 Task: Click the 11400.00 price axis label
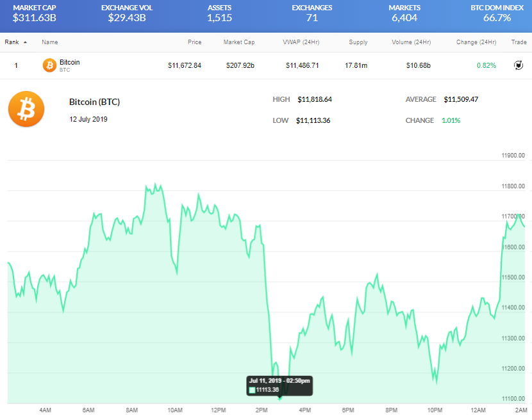(513, 307)
